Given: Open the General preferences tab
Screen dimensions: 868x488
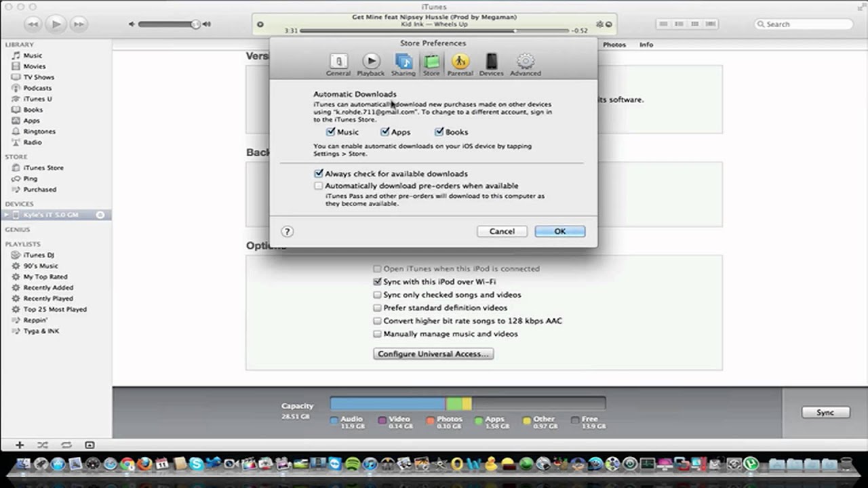Looking at the screenshot, I should pos(338,65).
